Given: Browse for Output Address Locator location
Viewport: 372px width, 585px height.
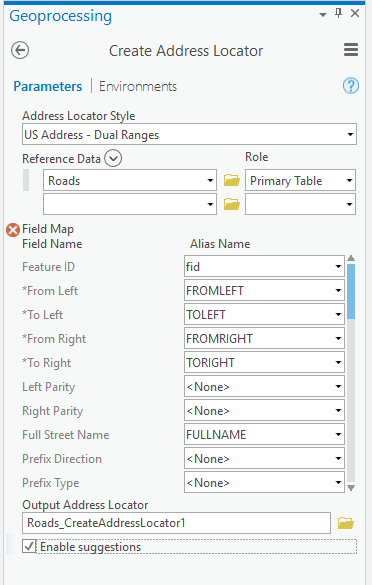Looking at the screenshot, I should tap(346, 523).
